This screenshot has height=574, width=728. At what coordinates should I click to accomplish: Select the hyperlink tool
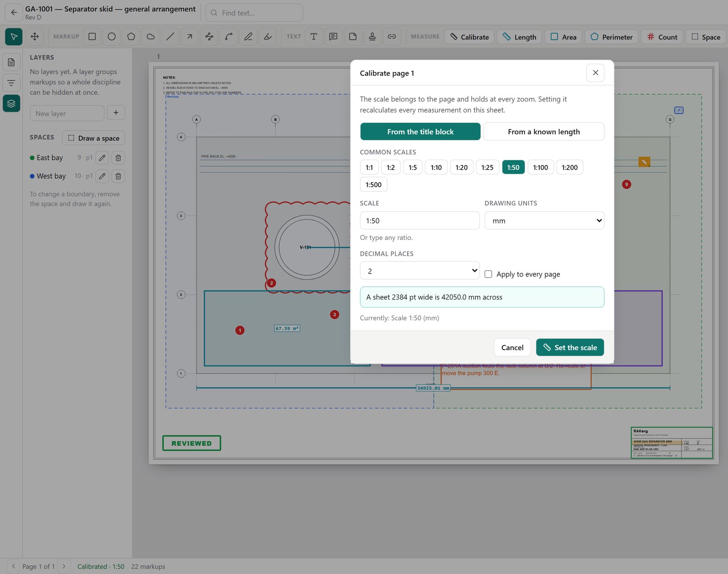[392, 36]
